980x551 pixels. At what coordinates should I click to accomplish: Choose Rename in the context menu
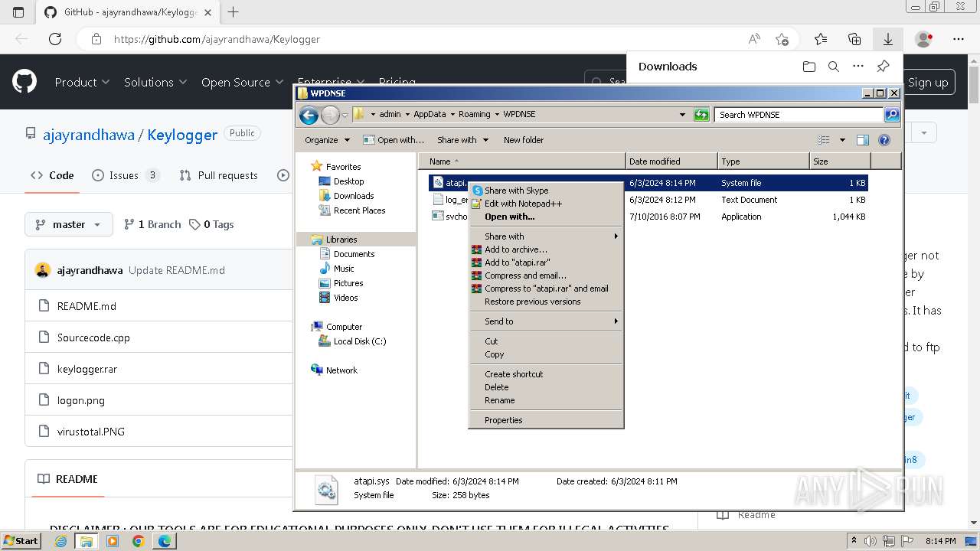[x=546, y=400]
